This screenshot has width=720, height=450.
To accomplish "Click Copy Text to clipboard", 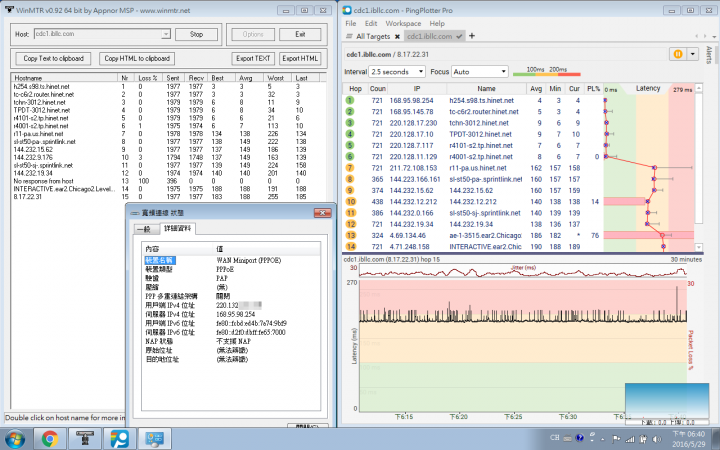I will [x=53, y=58].
